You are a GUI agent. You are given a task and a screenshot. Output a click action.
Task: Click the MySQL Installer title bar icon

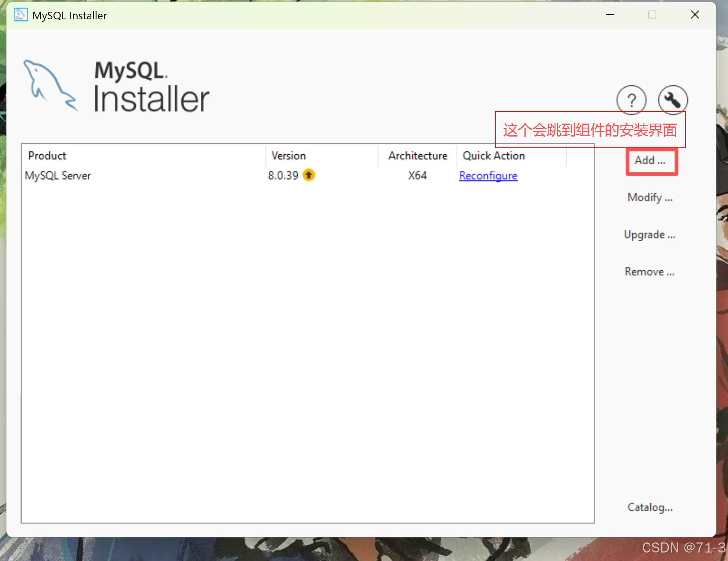click(x=21, y=15)
